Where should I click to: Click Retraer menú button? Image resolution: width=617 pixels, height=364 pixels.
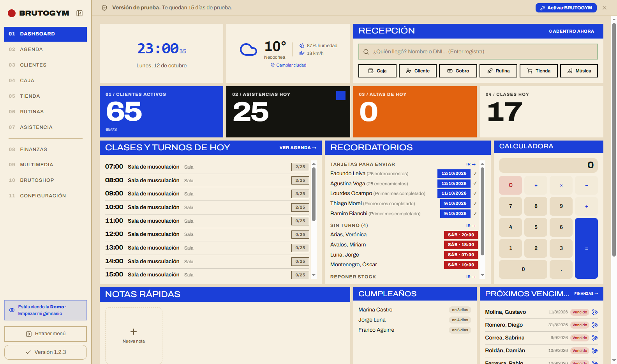coord(46,334)
